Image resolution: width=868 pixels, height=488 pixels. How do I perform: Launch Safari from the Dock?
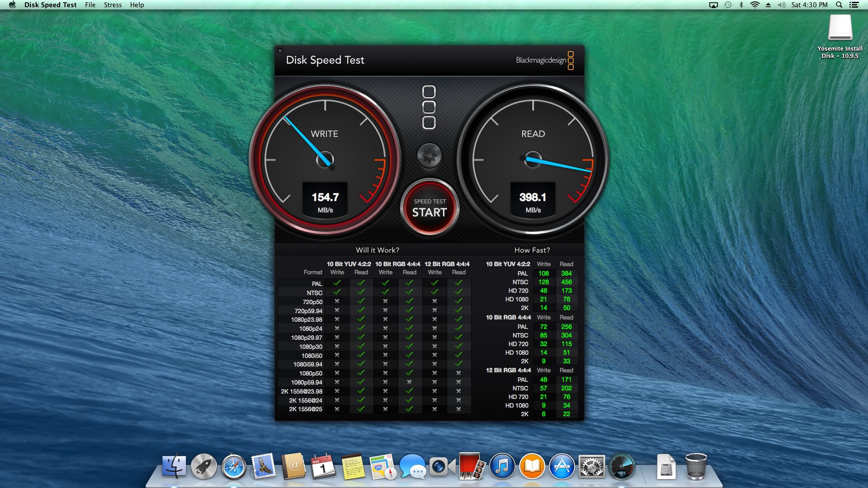(x=234, y=466)
